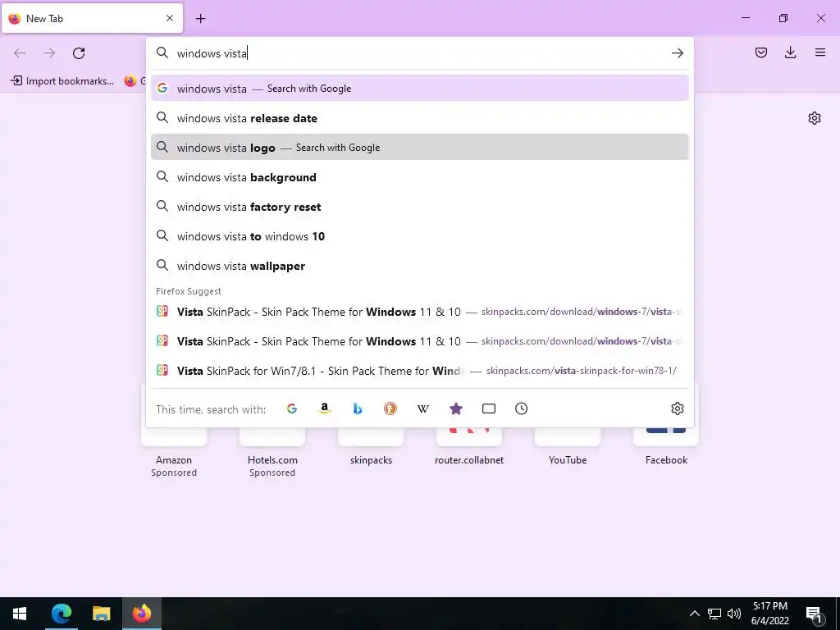Click the back navigation arrow
The image size is (840, 630).
click(x=20, y=53)
